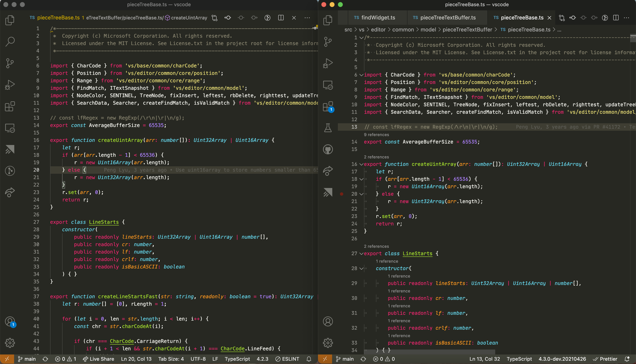Click Prettier in right status bar

[x=605, y=359]
